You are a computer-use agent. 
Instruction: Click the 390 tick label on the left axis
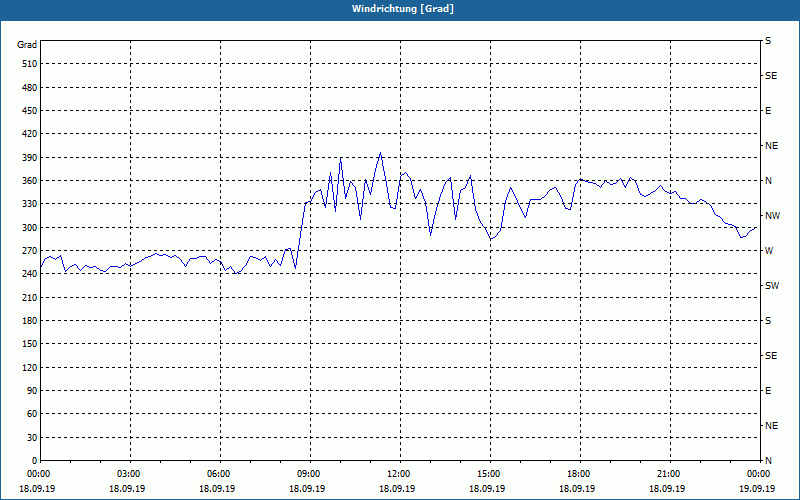[30, 158]
